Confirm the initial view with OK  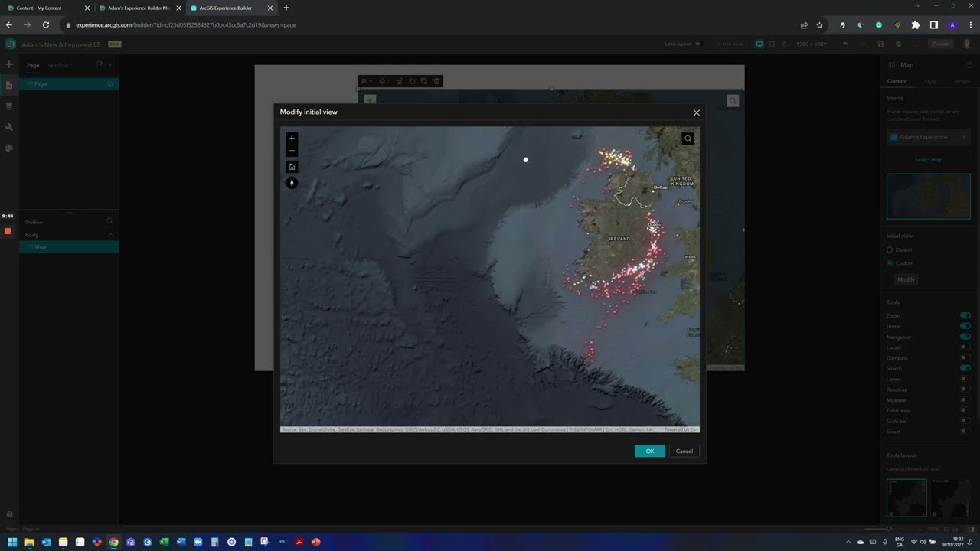click(x=649, y=451)
